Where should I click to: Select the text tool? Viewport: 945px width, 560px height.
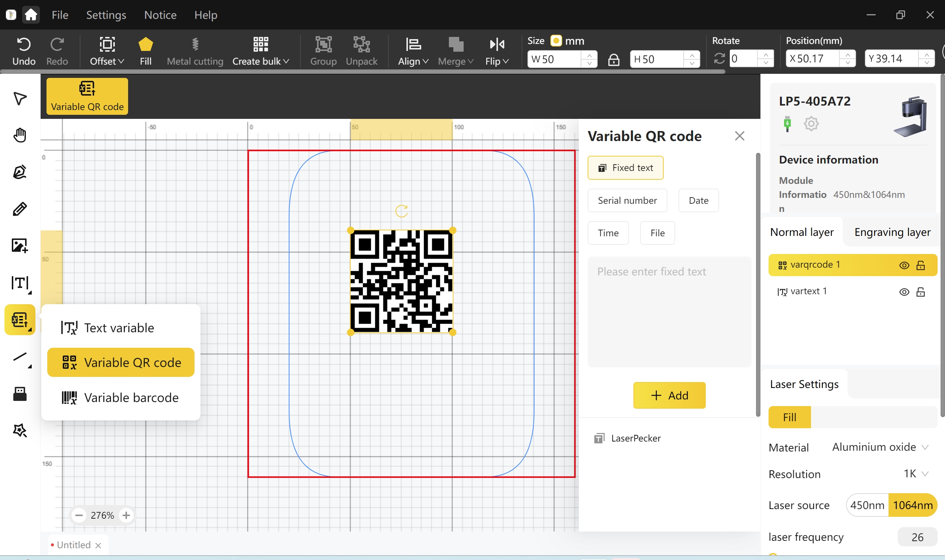(x=20, y=283)
